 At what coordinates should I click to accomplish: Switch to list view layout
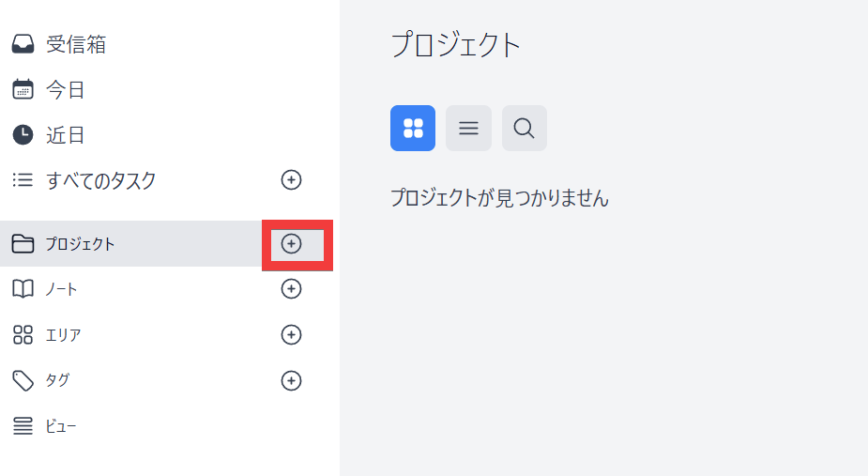pos(468,128)
